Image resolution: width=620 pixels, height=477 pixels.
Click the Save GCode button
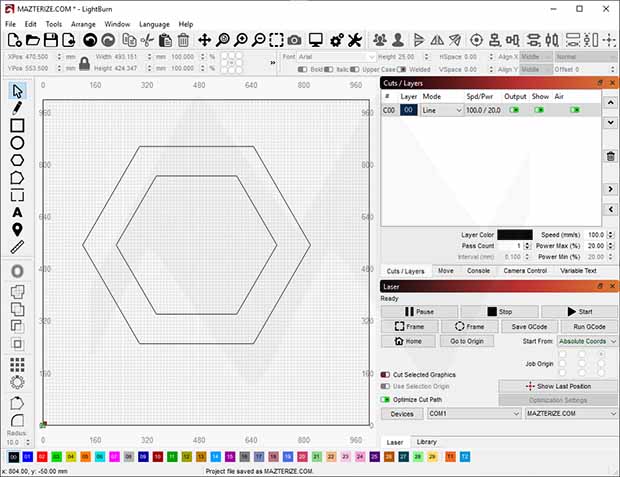pos(529,326)
